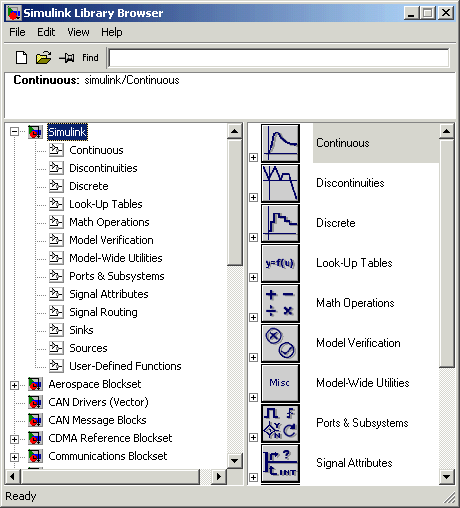
Task: Click the tree pane scroll down arrow
Action: click(235, 461)
